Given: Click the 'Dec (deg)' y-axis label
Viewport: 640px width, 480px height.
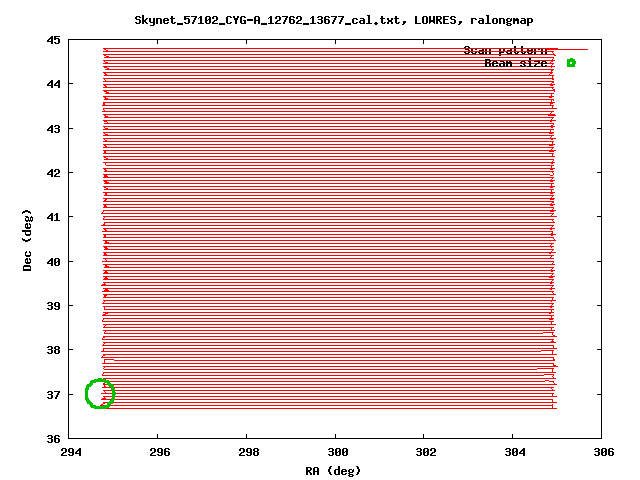Looking at the screenshot, I should (x=27, y=240).
